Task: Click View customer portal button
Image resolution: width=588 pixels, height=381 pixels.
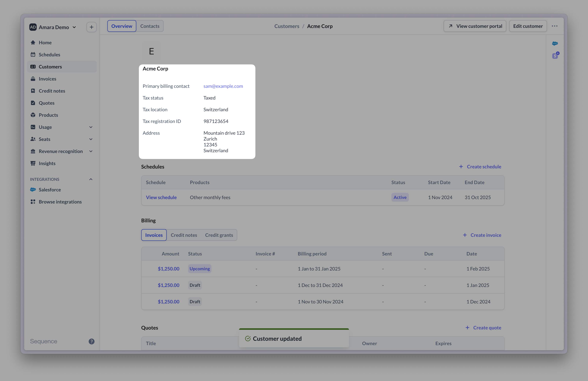Action: point(475,26)
